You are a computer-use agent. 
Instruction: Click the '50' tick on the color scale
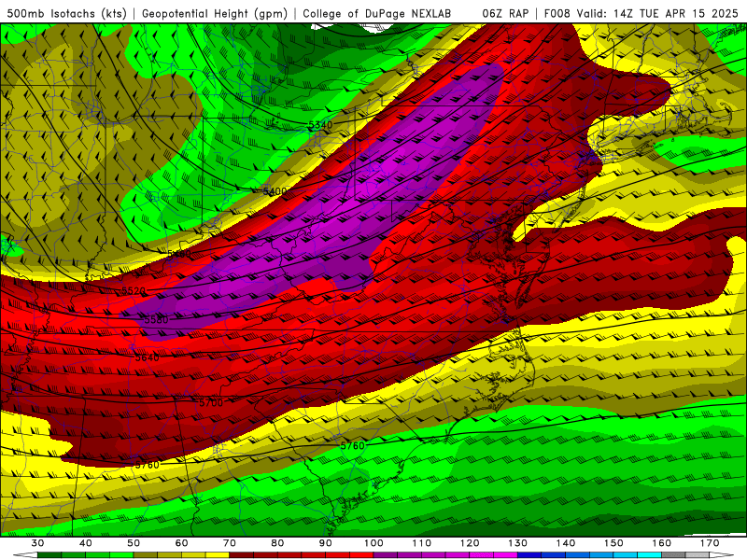(x=134, y=543)
